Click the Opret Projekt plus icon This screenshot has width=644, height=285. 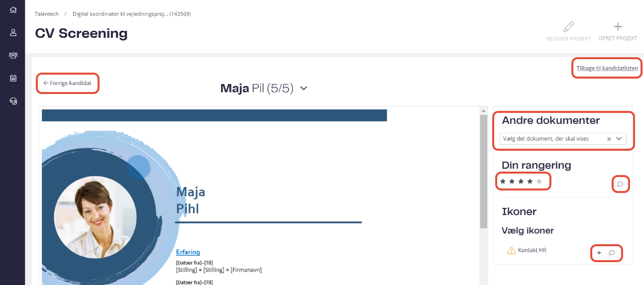click(x=618, y=27)
